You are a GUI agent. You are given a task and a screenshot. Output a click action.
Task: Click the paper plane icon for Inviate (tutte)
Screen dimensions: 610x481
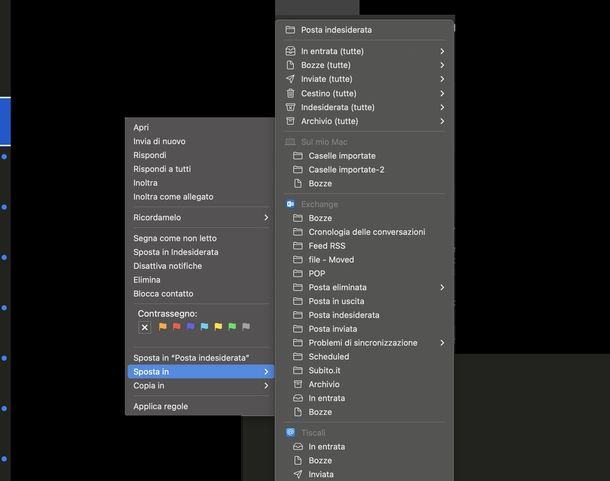pyautogui.click(x=290, y=79)
